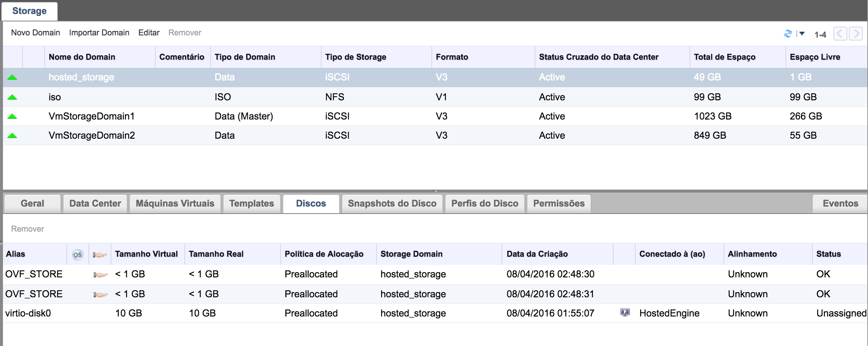Viewport: 868px width, 346px height.
Task: Click the monitor icon next to HostedEngine
Action: 625,313
